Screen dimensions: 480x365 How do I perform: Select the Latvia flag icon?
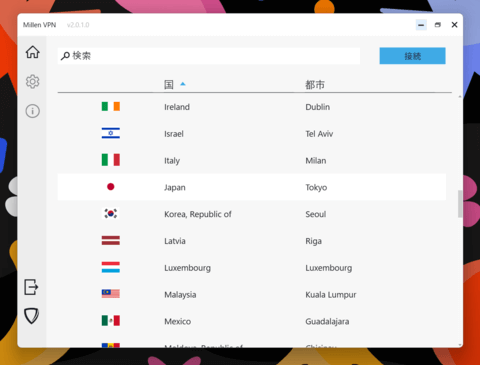pyautogui.click(x=111, y=240)
